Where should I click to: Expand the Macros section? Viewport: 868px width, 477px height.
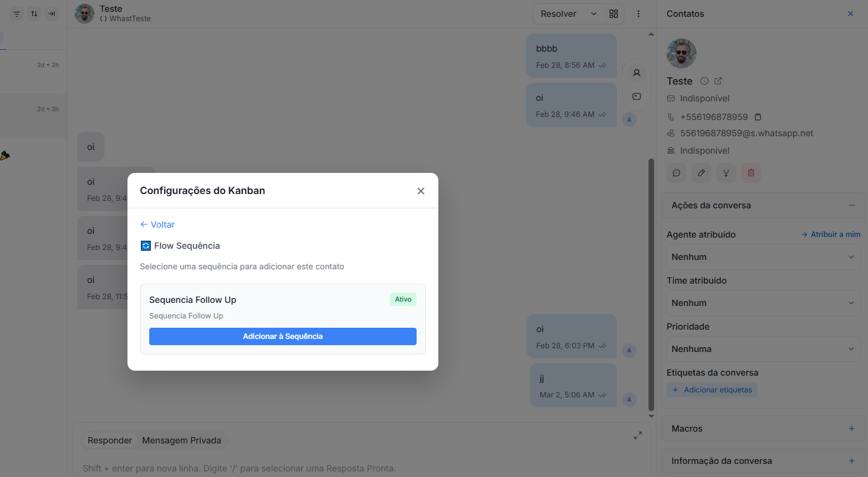(x=852, y=428)
